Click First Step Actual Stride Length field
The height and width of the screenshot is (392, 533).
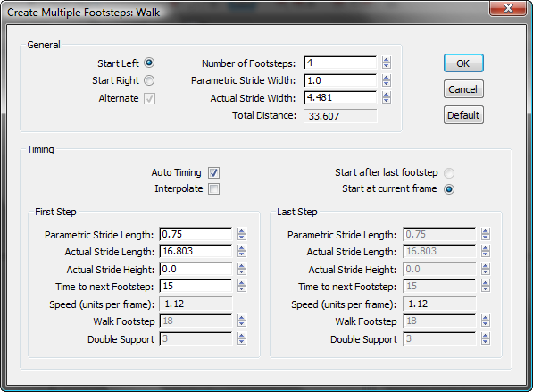click(x=196, y=251)
